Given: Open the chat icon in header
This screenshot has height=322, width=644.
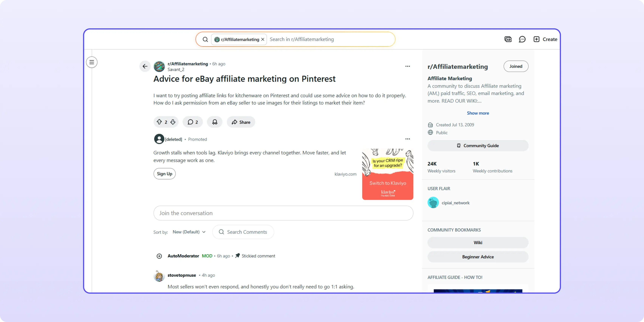Looking at the screenshot, I should click(522, 39).
